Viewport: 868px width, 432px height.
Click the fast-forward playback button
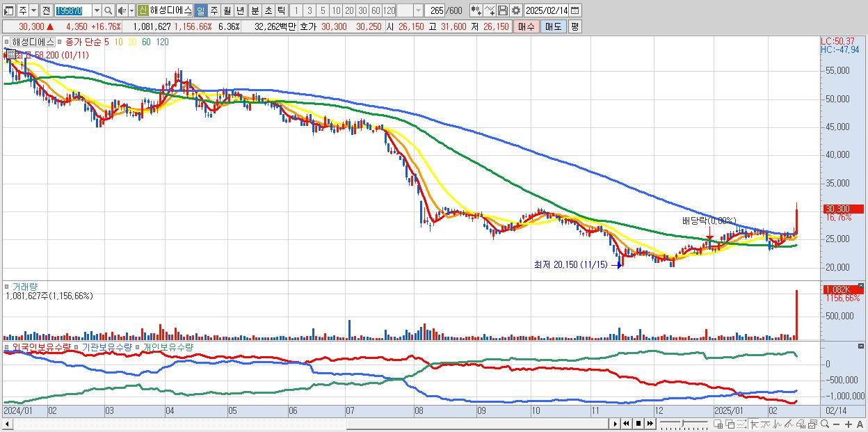pos(650,424)
